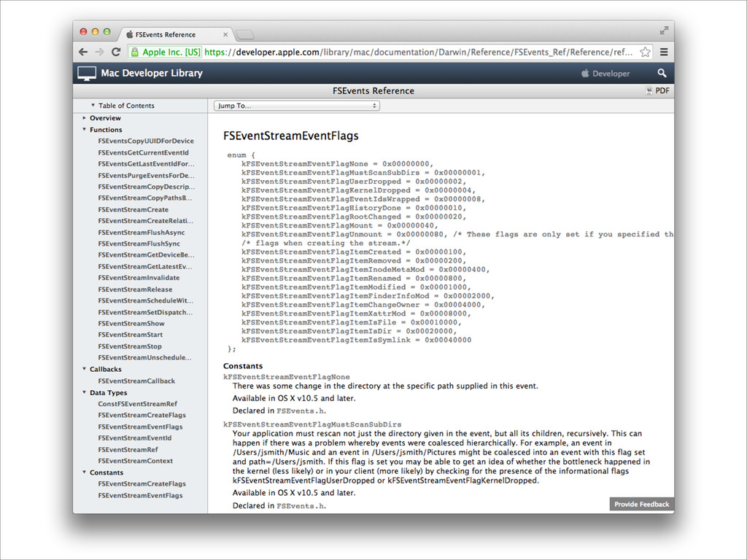This screenshot has height=560, width=747.
Task: Open FSEventStreamEventFlags under Constants
Action: [x=140, y=495]
